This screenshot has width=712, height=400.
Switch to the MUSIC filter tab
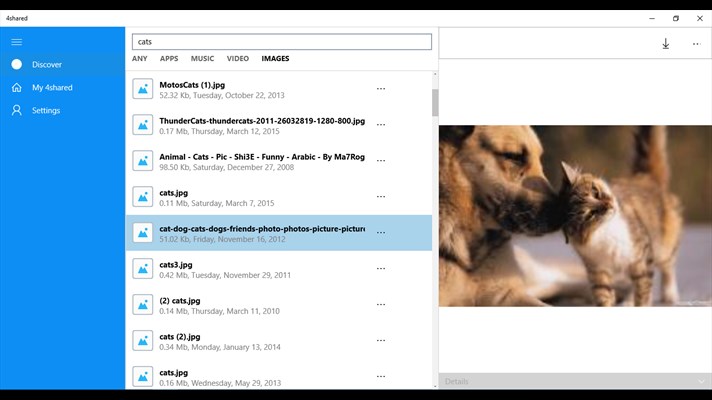pos(202,59)
